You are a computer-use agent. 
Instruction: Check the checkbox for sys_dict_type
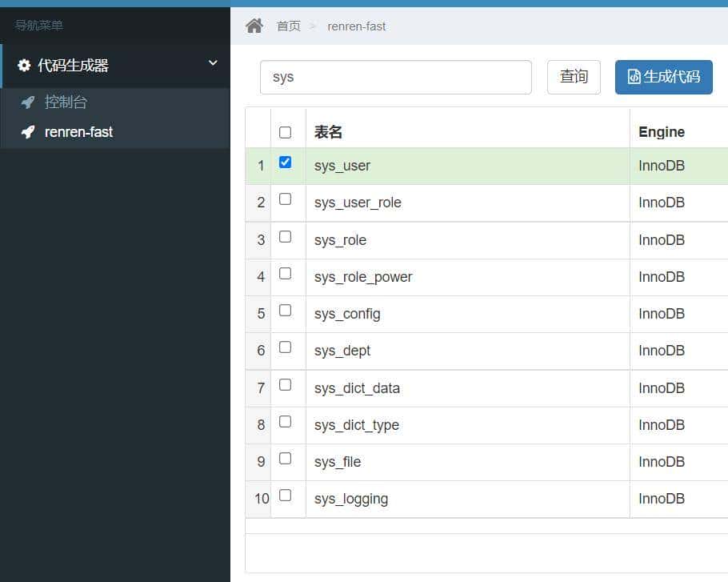tap(285, 420)
